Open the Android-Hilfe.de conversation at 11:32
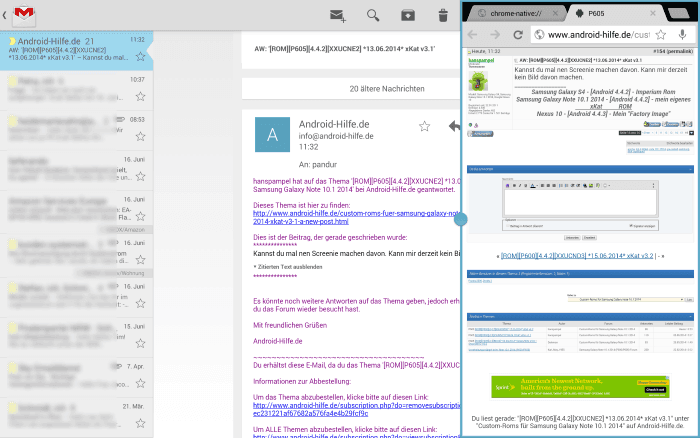This screenshot has height=438, width=700. coord(76,50)
